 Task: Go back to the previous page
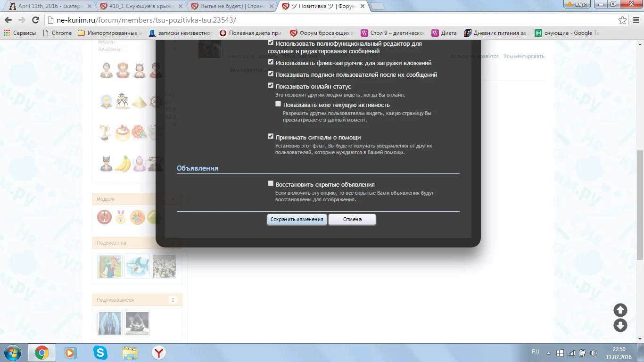coord(8,20)
